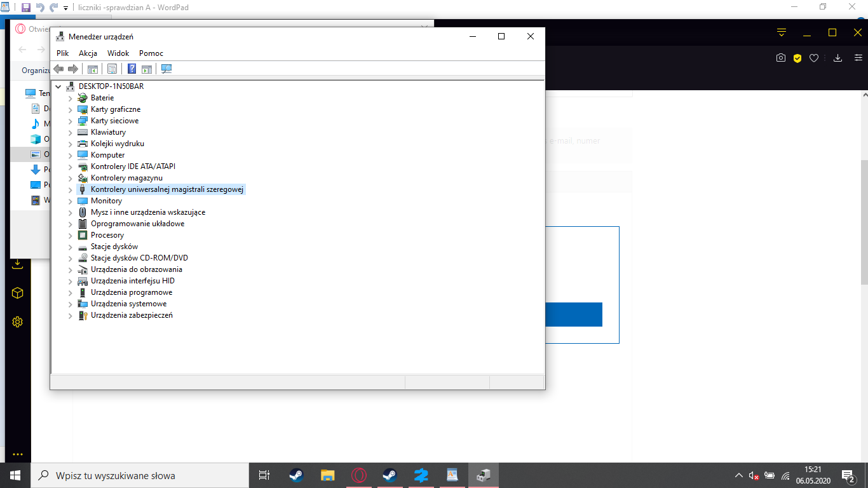The height and width of the screenshot is (488, 868).
Task: Select the Procesory chip icon
Action: click(82, 235)
